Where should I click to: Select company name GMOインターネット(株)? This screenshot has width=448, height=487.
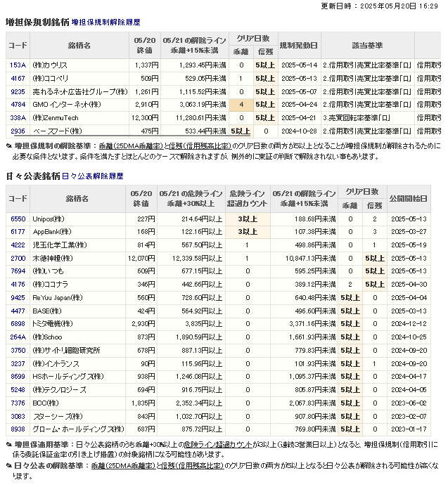pyautogui.click(x=67, y=105)
